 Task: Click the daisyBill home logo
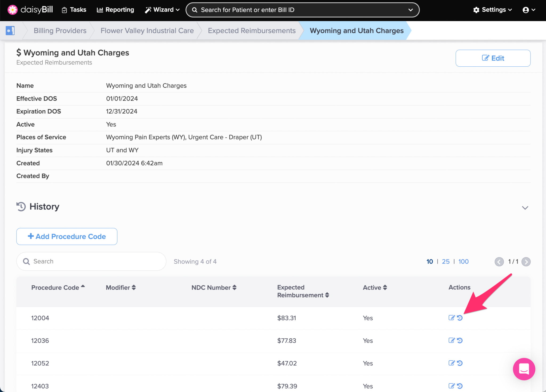30,10
